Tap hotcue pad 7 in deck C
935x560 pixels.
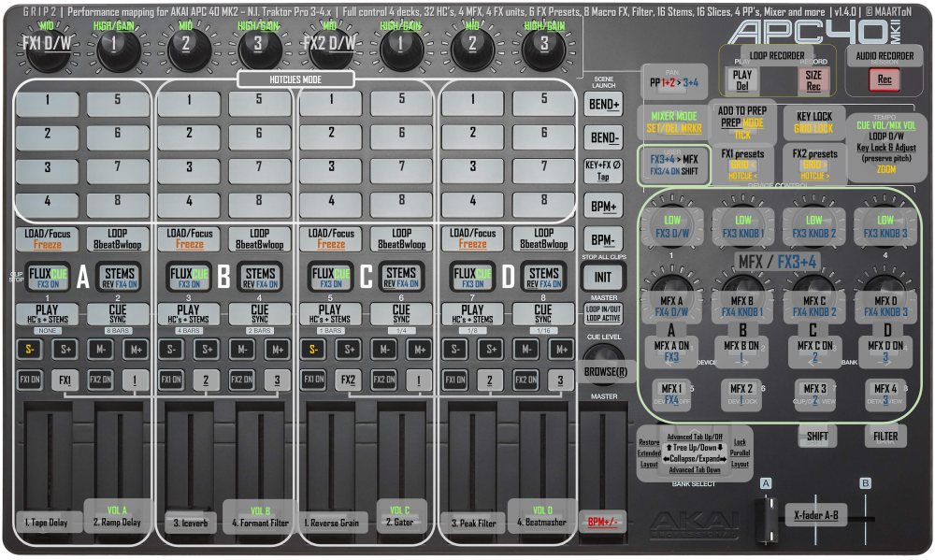coord(401,171)
